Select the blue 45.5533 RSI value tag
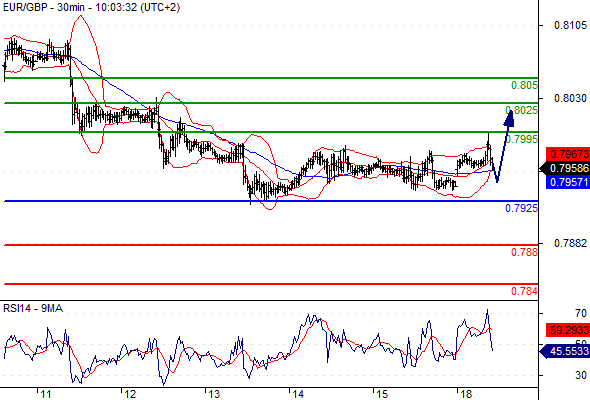Image resolution: width=590 pixels, height=400 pixels. tap(565, 351)
